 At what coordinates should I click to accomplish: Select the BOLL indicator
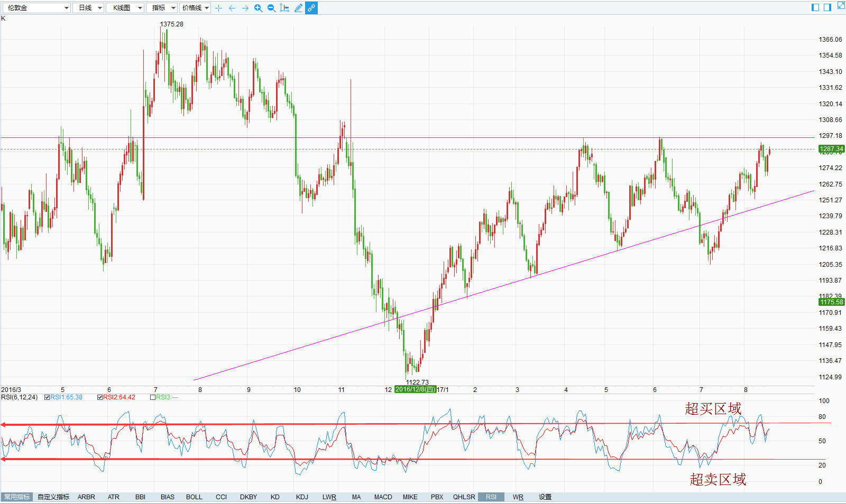[194, 497]
